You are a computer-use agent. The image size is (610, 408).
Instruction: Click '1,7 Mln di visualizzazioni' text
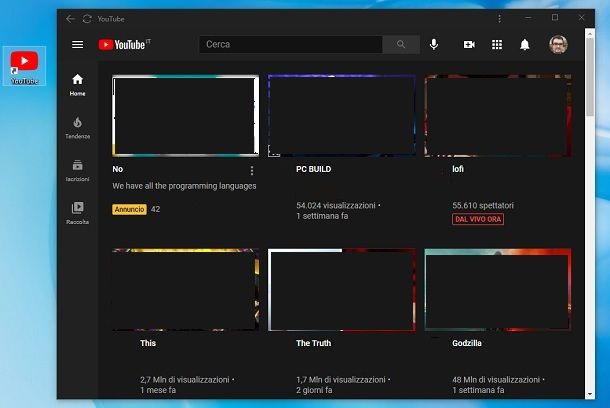tap(341, 380)
